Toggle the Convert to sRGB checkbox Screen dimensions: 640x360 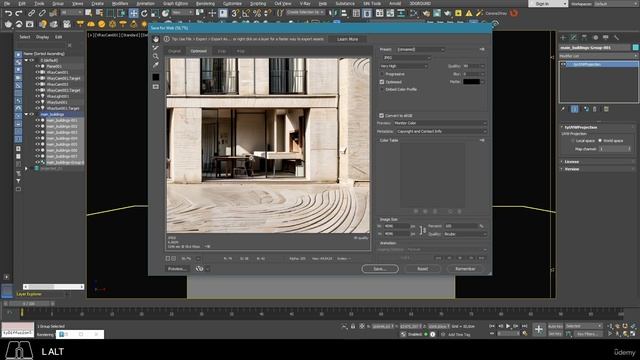(x=382, y=116)
